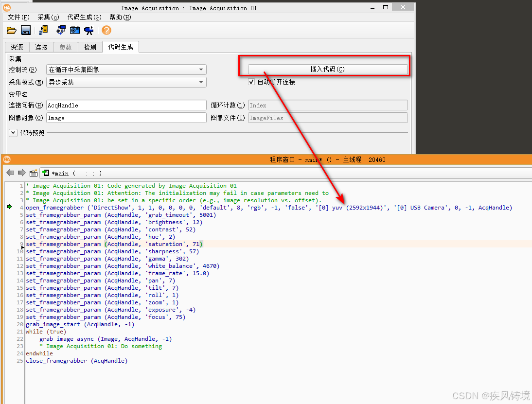Click green program counter arrow at line 4
The image size is (532, 404).
coord(10,207)
